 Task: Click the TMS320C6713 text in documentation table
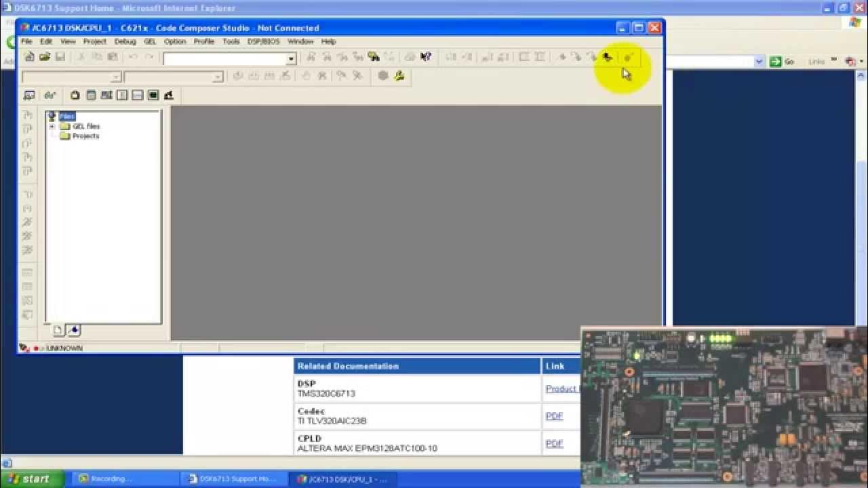point(326,394)
